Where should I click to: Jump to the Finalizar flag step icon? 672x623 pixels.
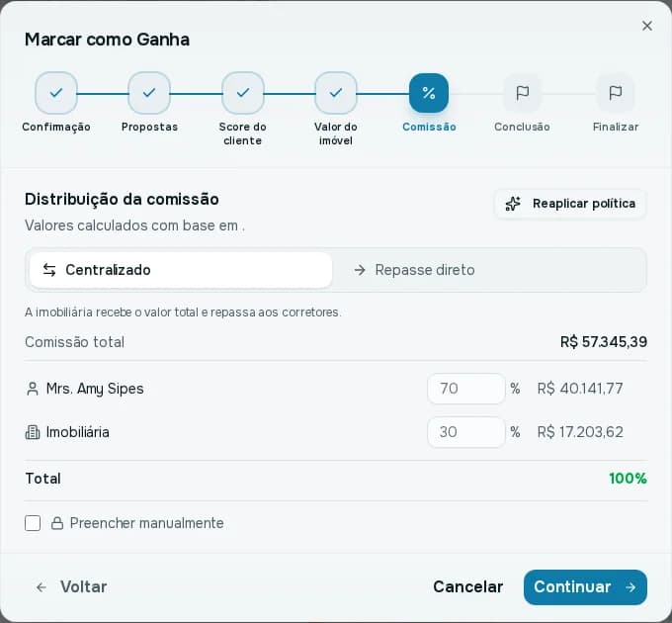616,93
